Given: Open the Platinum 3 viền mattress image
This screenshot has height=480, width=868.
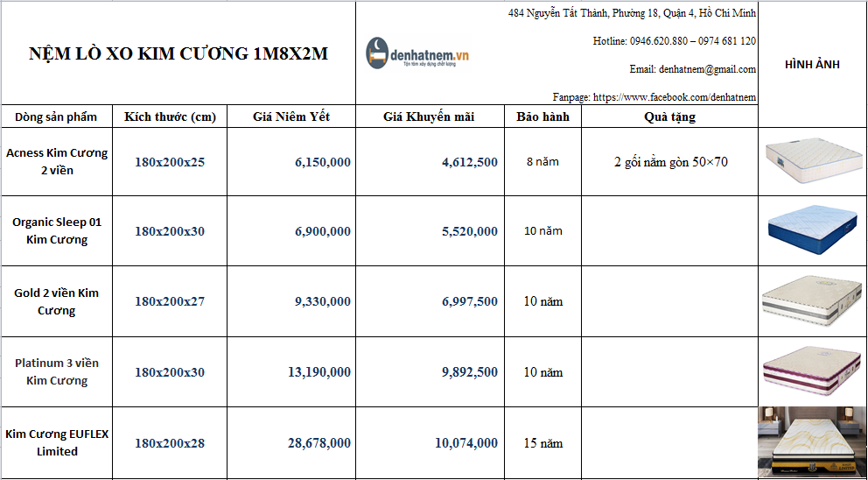Looking at the screenshot, I should [x=812, y=371].
